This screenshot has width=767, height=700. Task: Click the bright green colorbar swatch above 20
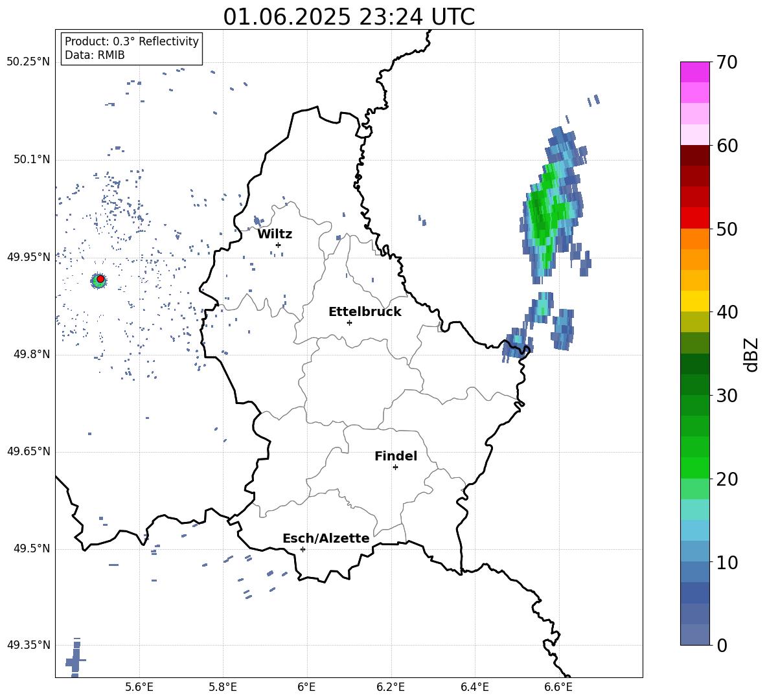click(x=694, y=468)
